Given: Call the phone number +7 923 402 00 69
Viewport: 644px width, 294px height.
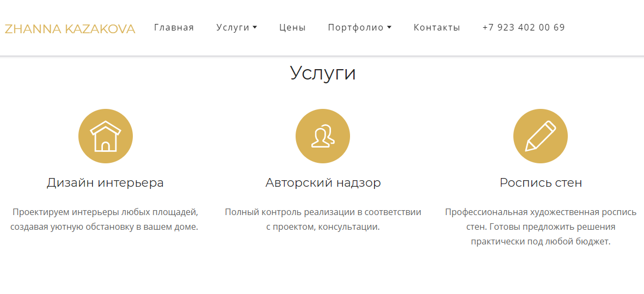Looking at the screenshot, I should pyautogui.click(x=524, y=28).
